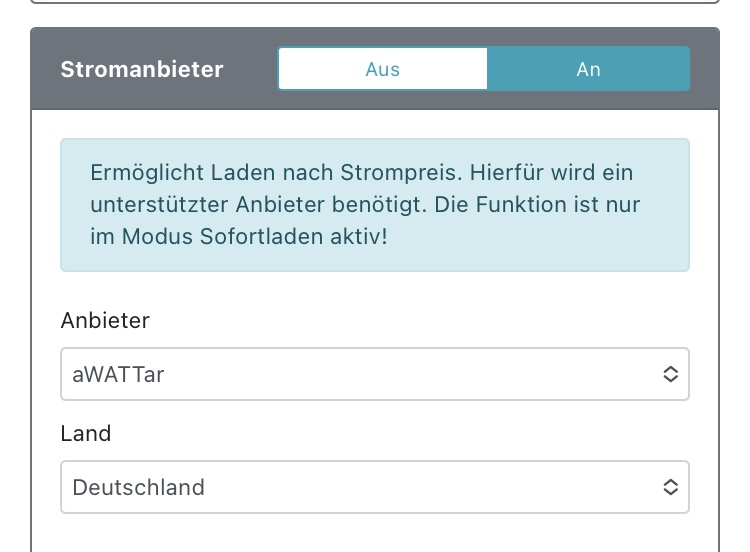Screen dimensions: 750x552
Task: Click the Stromanbieter panel heading
Action: (142, 69)
